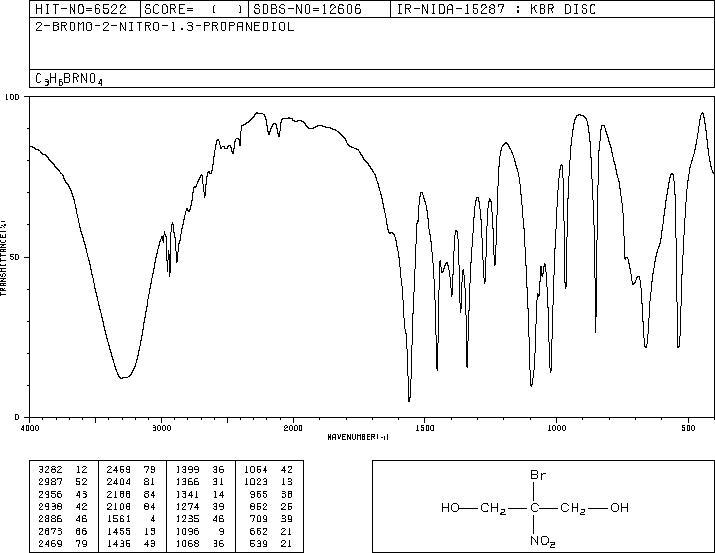Click the HIT-NO=6522 header cell
715x553 pixels.
coord(84,9)
